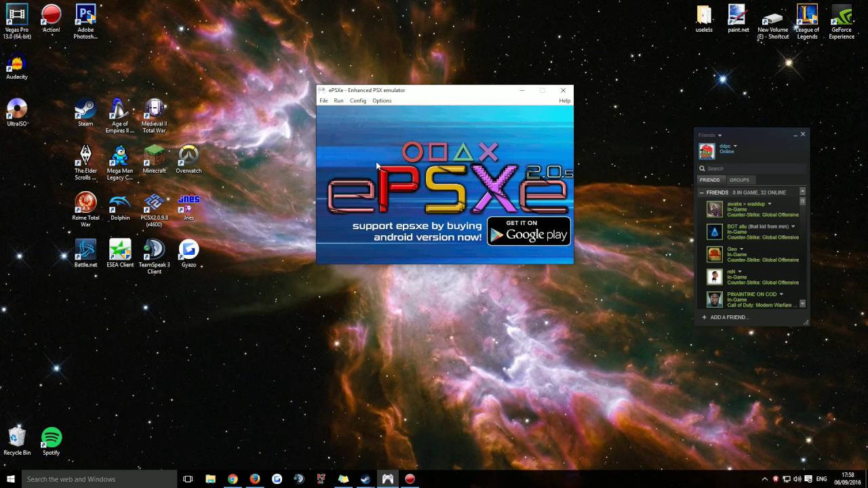Select League of Legends desktop icon
The image size is (868, 488).
(807, 21)
